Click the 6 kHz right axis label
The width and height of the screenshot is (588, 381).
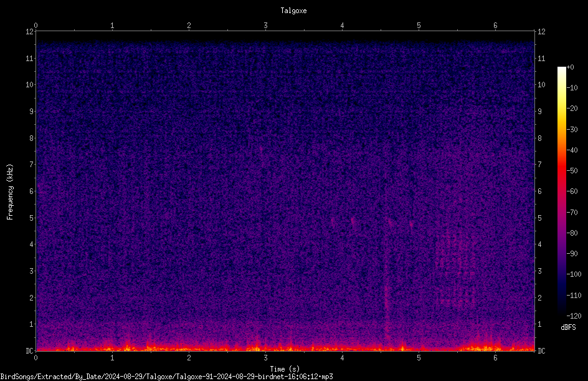(539, 191)
